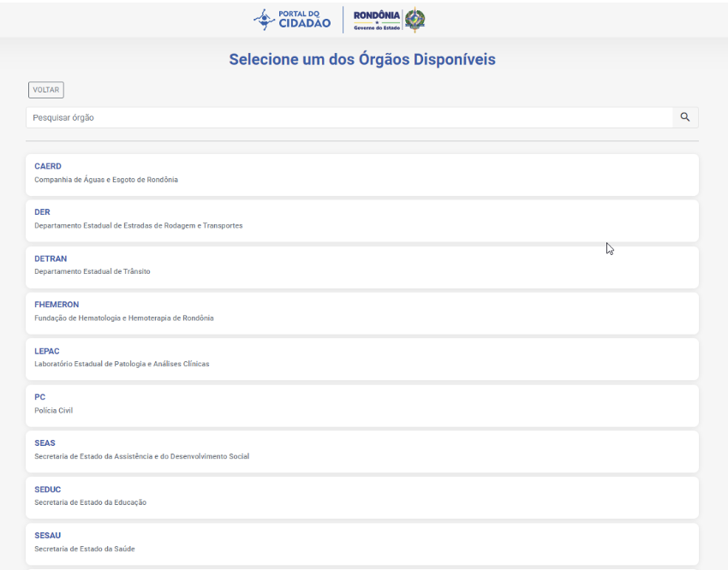Go back with the VOLTAR button
Screen dimensions: 728x570
click(46, 90)
